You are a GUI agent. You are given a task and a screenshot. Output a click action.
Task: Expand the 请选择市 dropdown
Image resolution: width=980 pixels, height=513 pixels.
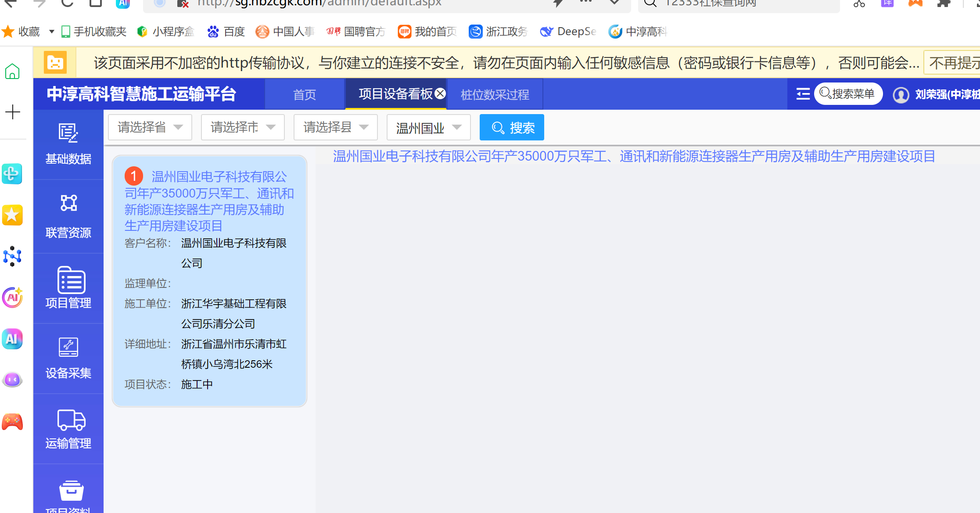(x=243, y=127)
